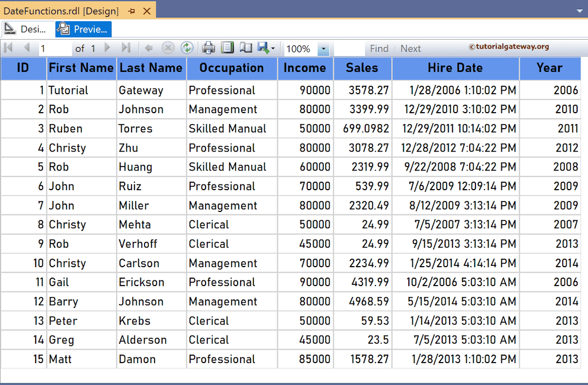
Task: Open the window list dropdown at top right
Action: pyautogui.click(x=579, y=10)
